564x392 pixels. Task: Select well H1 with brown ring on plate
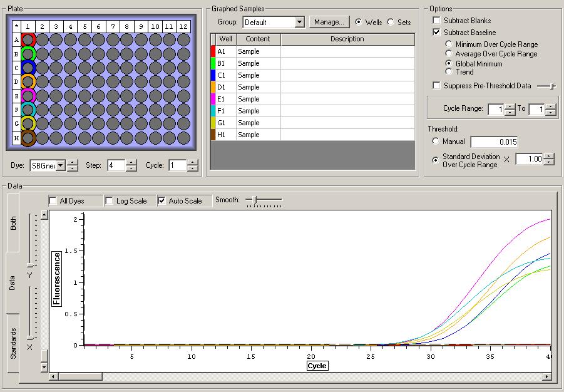point(28,138)
